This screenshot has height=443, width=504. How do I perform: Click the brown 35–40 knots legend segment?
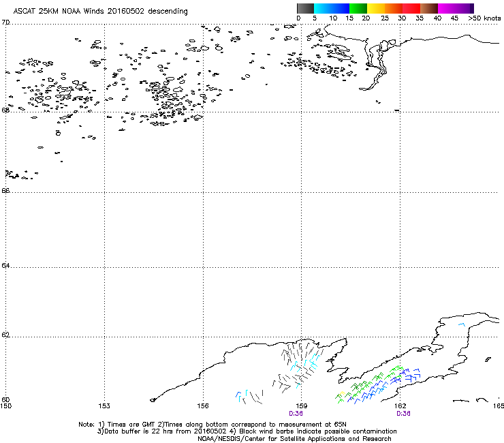(429, 8)
